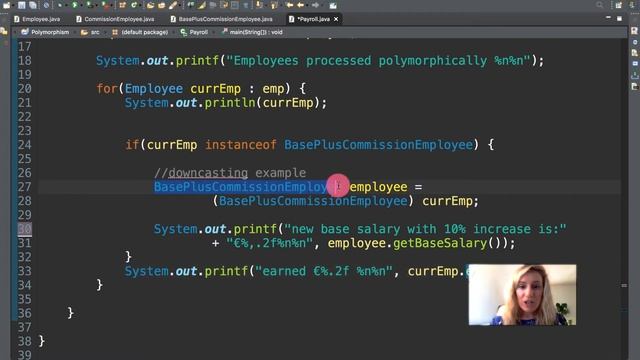Viewport: 640px width, 360px height.
Task: Click the New file toolbar icon
Action: pyautogui.click(x=7, y=5)
